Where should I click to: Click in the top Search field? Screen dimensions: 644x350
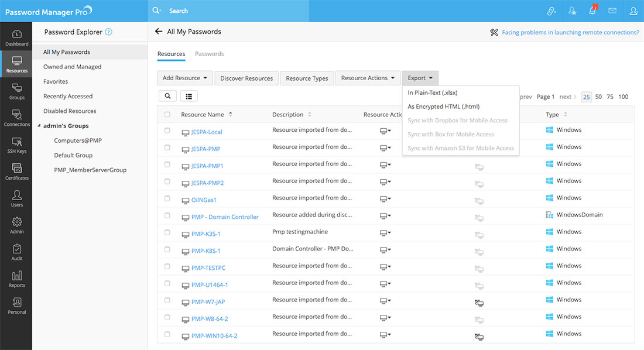coord(234,11)
